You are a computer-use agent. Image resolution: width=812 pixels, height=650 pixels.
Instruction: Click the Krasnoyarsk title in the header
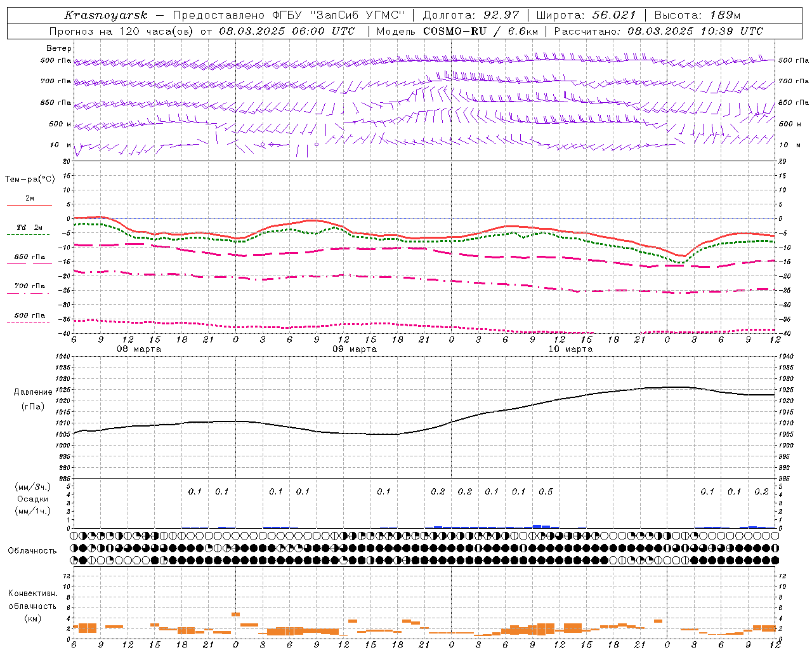click(x=106, y=15)
